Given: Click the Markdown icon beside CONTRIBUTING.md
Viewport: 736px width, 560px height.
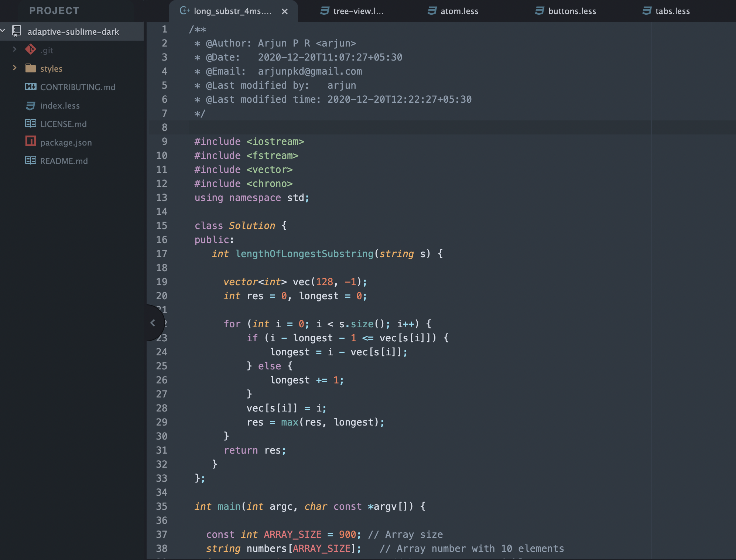Looking at the screenshot, I should [30, 87].
